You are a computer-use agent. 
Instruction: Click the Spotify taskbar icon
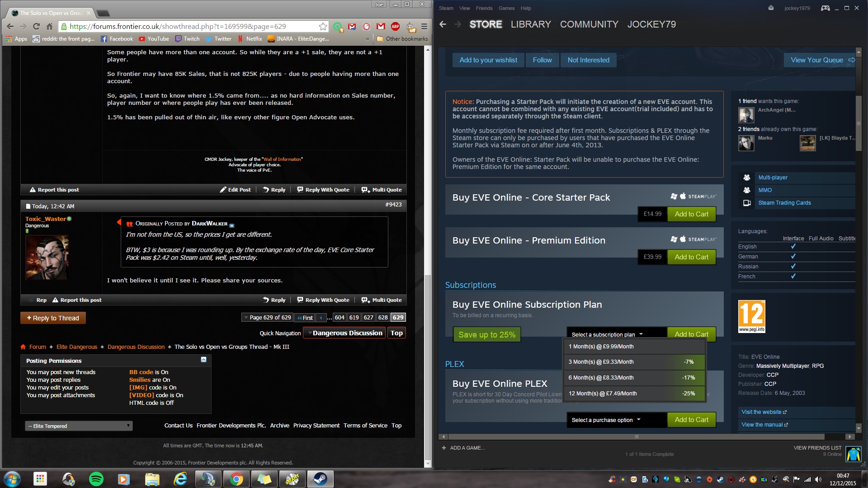(x=96, y=479)
